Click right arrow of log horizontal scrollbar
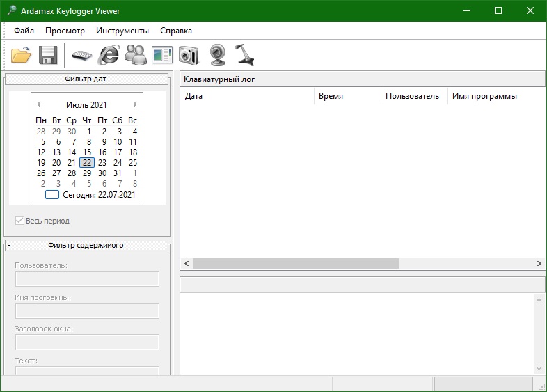Screen dimensions: 547x392 [539, 264]
